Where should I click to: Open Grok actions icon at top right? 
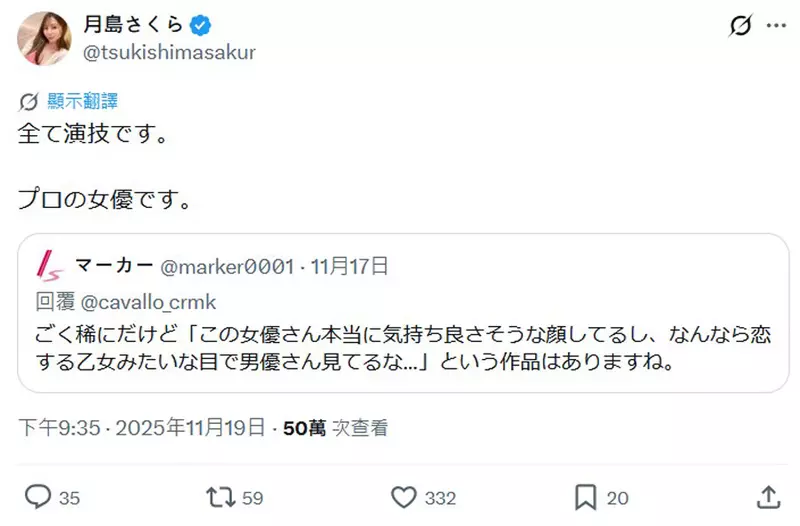[741, 27]
